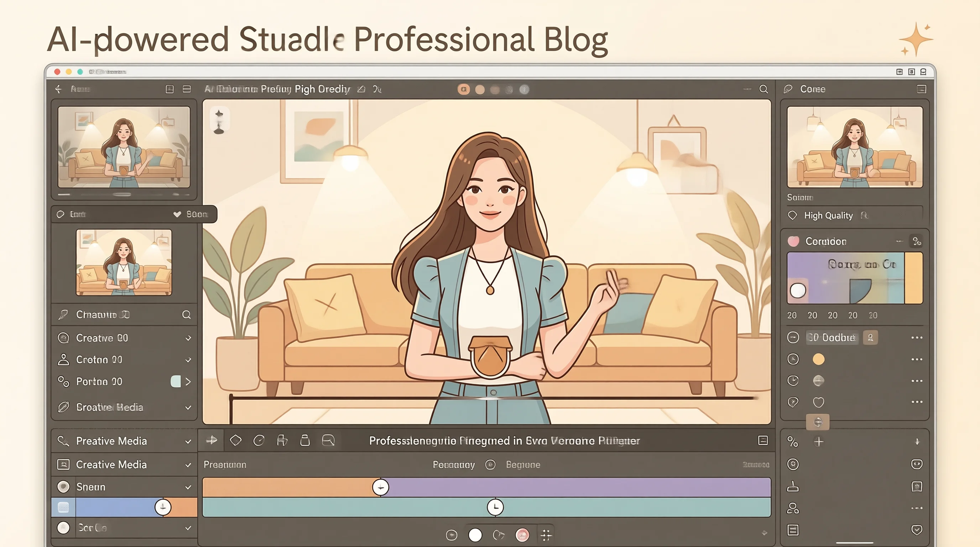Screen dimensions: 980x547
Task: Click the Coraidon header label
Action: [x=826, y=241]
